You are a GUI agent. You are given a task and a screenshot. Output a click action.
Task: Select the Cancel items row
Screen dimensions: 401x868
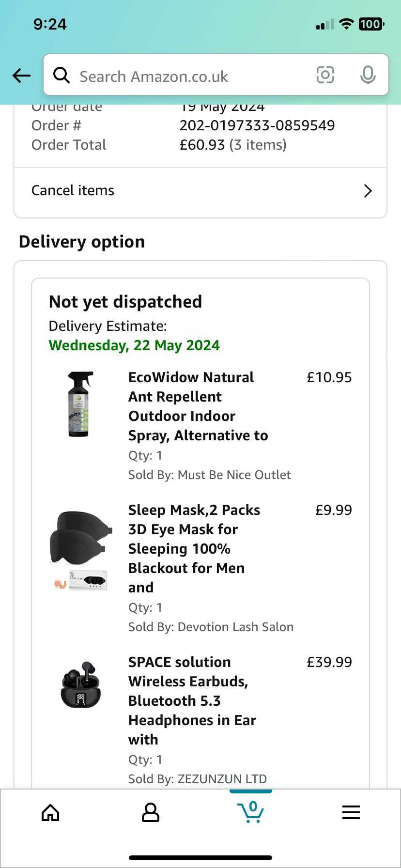click(x=200, y=191)
